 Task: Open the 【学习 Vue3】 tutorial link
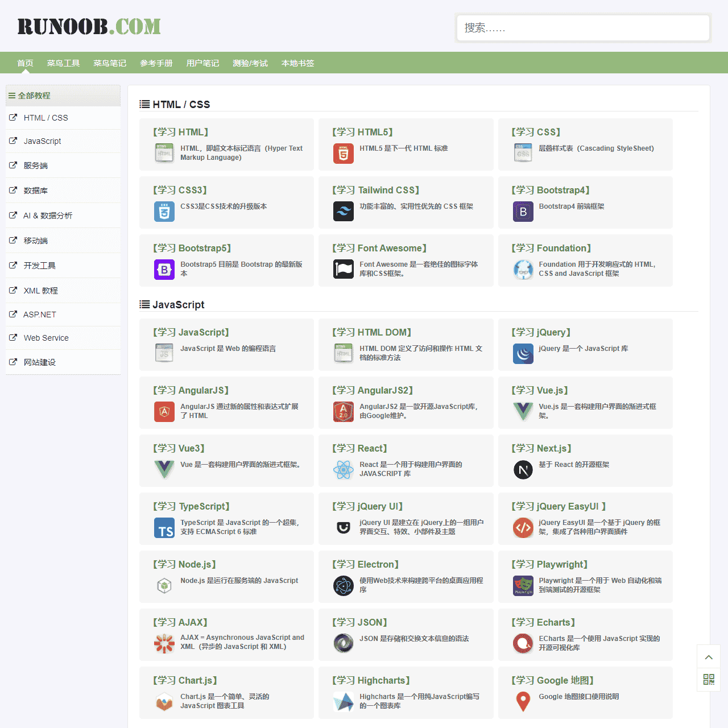179,448
